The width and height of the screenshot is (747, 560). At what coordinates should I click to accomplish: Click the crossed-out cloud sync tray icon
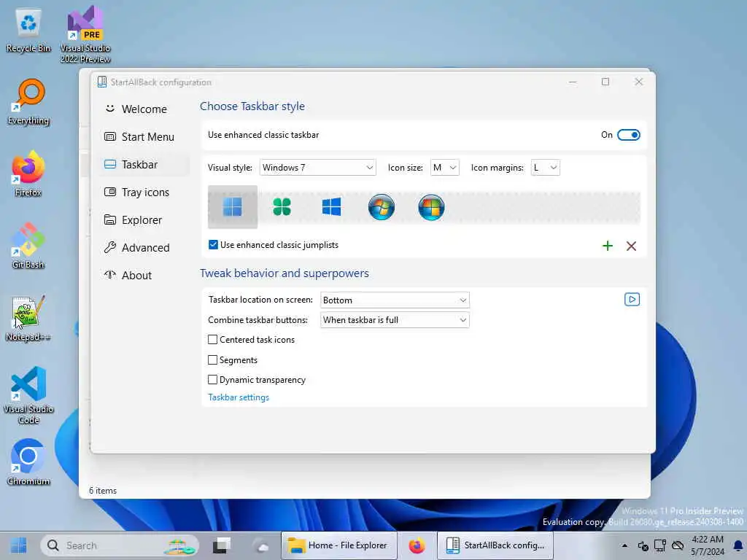point(678,545)
